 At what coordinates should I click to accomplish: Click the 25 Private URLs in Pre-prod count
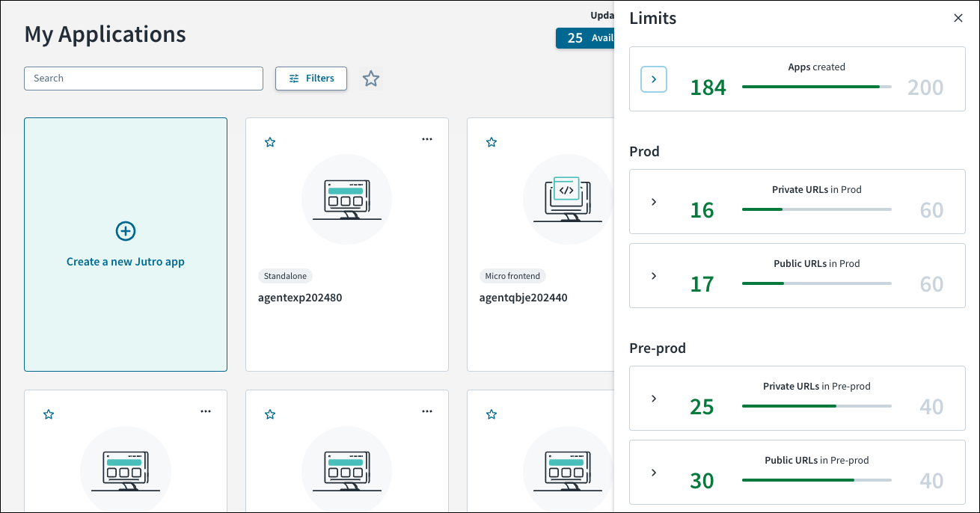[x=702, y=407]
